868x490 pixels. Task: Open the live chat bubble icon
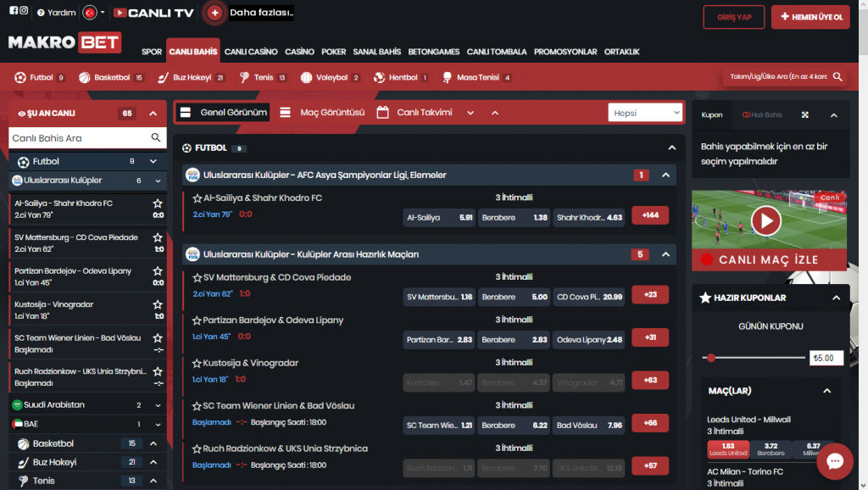(834, 461)
